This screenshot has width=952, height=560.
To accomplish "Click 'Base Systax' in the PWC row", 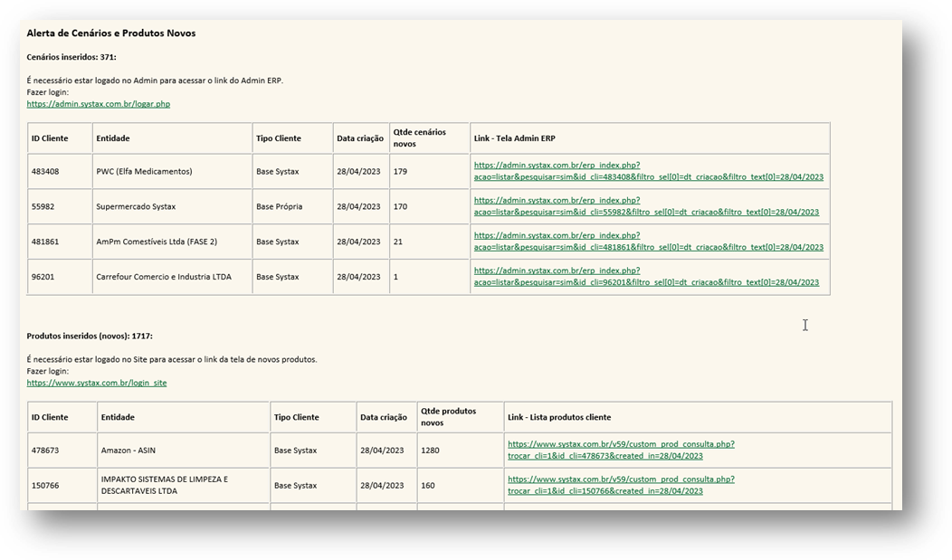I will point(278,172).
